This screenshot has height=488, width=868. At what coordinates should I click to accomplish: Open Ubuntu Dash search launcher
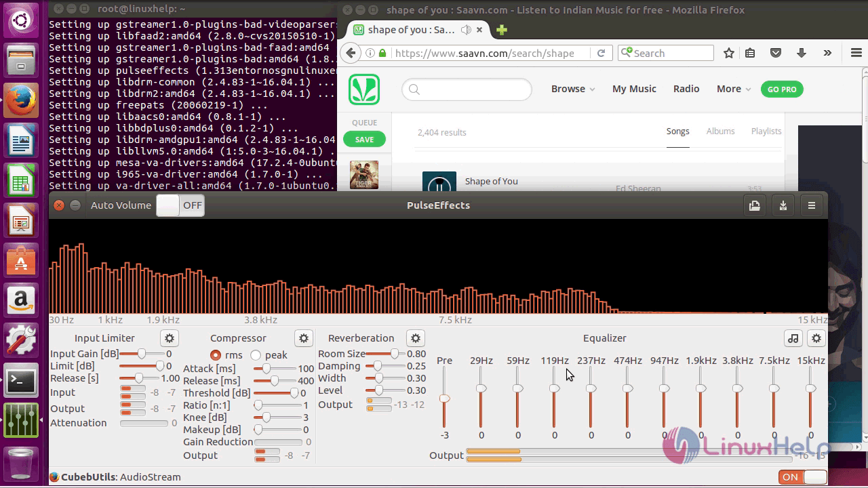coord(21,21)
